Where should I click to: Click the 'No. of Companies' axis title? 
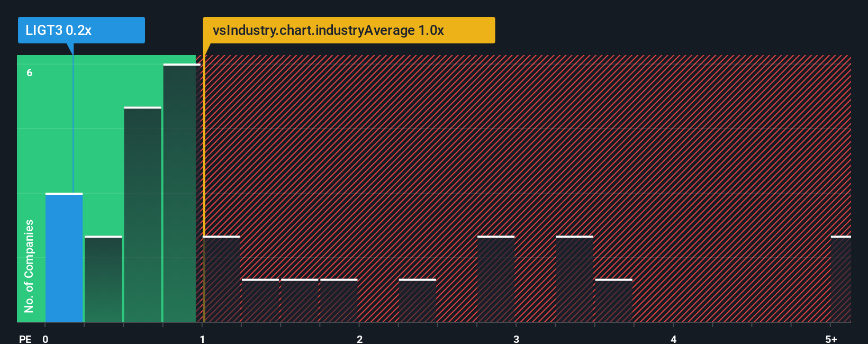pyautogui.click(x=29, y=266)
